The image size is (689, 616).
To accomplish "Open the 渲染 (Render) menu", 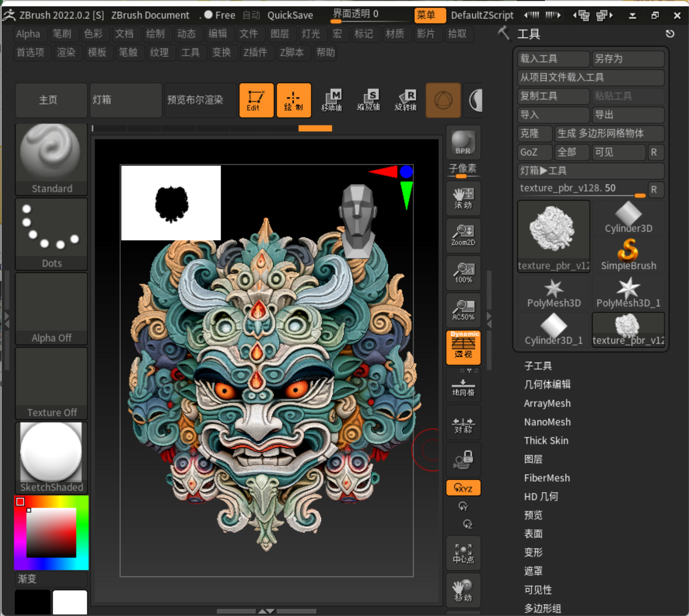I will pyautogui.click(x=66, y=52).
